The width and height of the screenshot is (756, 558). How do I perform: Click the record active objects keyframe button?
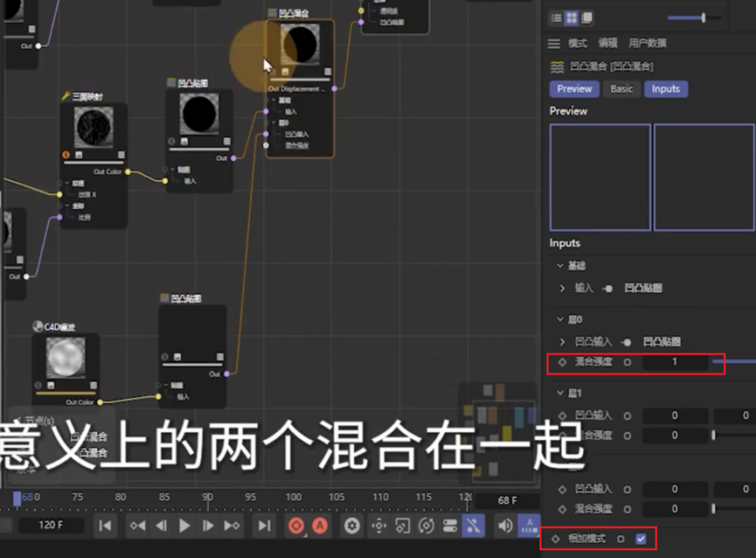pyautogui.click(x=296, y=526)
